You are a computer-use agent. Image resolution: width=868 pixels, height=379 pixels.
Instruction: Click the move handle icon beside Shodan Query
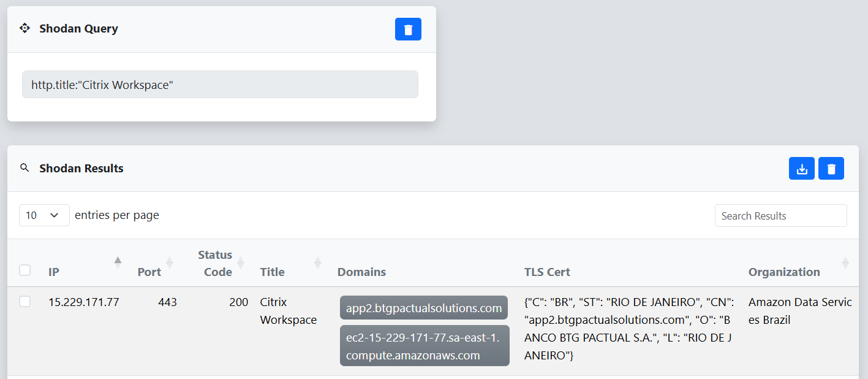coord(25,28)
